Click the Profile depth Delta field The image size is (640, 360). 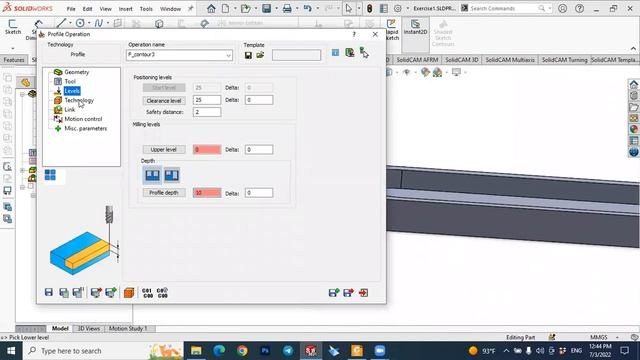pyautogui.click(x=259, y=193)
